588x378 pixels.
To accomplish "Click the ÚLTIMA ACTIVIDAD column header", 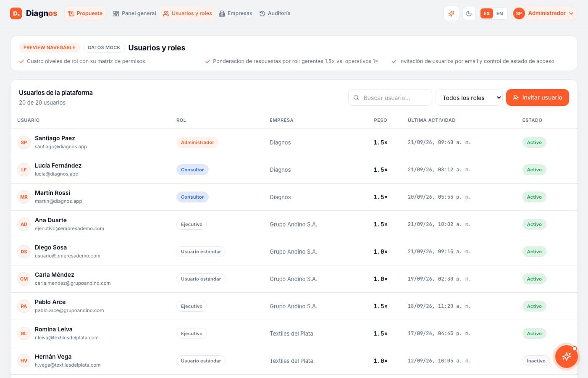I will (431, 120).
